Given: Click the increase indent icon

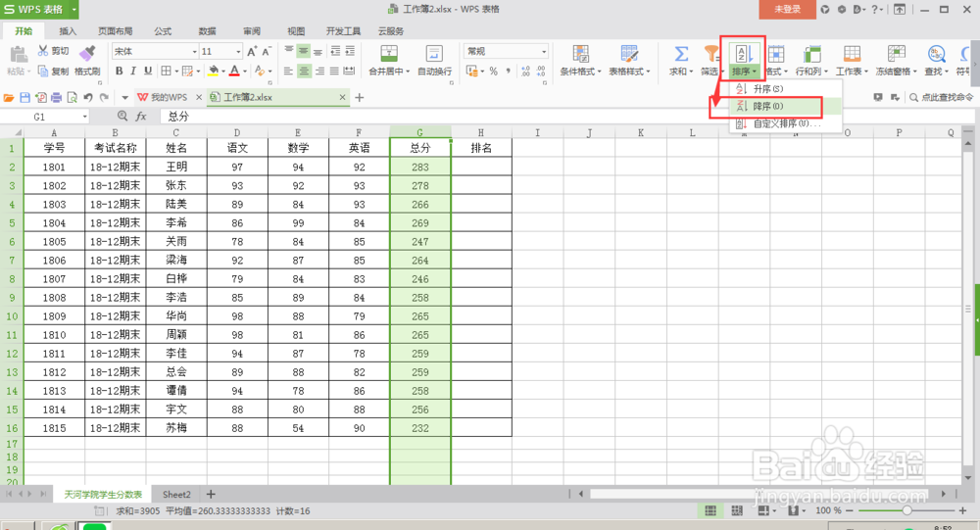Looking at the screenshot, I should point(350,51).
